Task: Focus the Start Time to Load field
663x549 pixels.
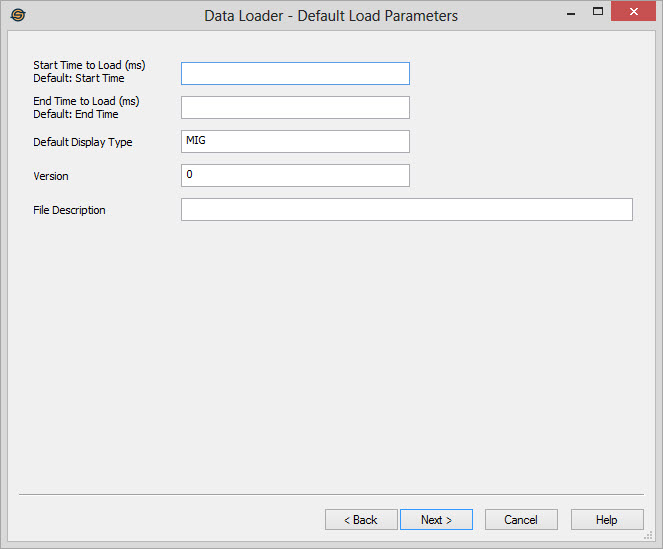Action: pos(295,73)
